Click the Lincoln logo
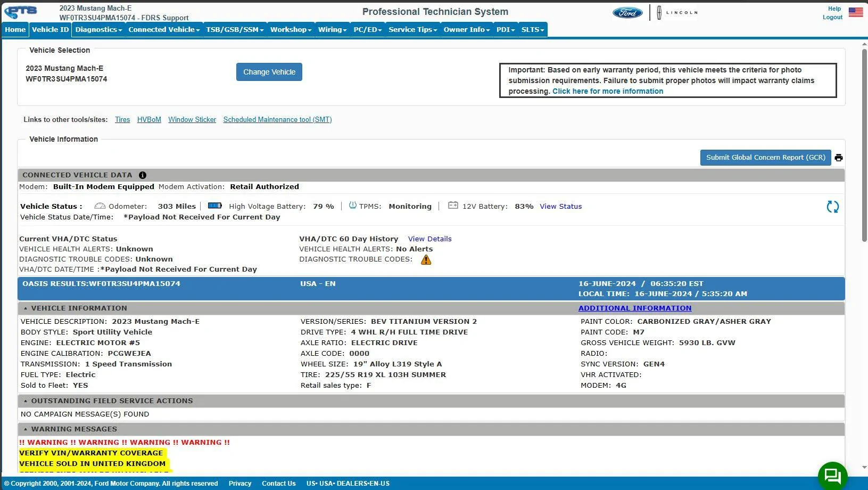The width and height of the screenshot is (868, 490). (676, 13)
